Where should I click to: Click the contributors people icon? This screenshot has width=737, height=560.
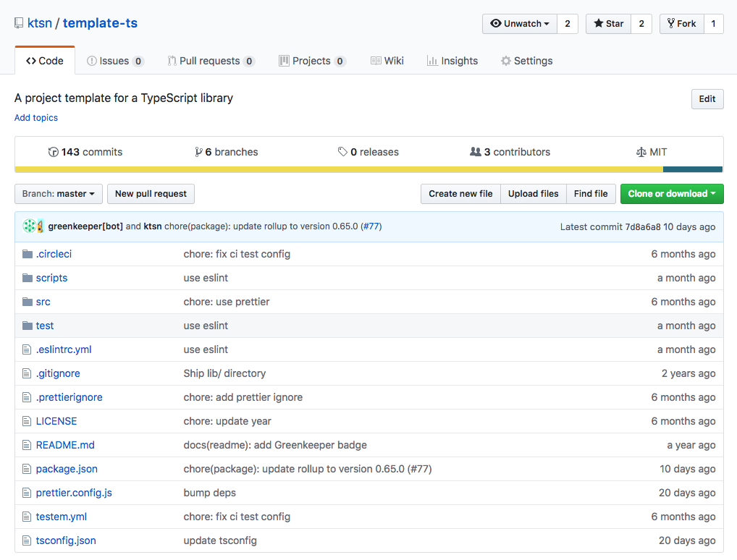click(x=475, y=152)
